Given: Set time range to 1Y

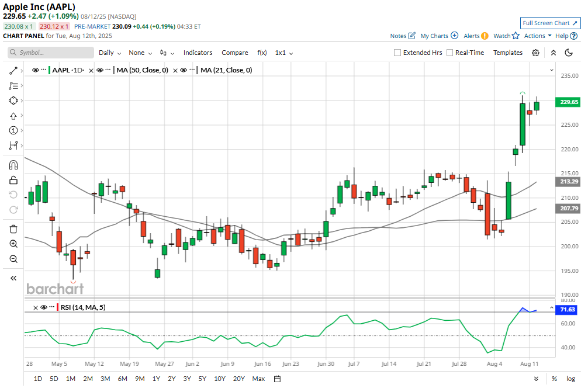Looking at the screenshot, I should coord(156,379).
